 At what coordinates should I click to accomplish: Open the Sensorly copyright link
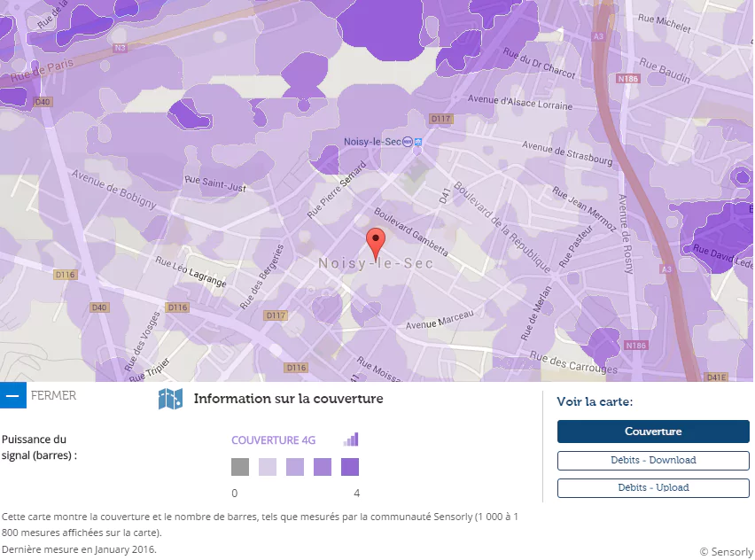726,551
